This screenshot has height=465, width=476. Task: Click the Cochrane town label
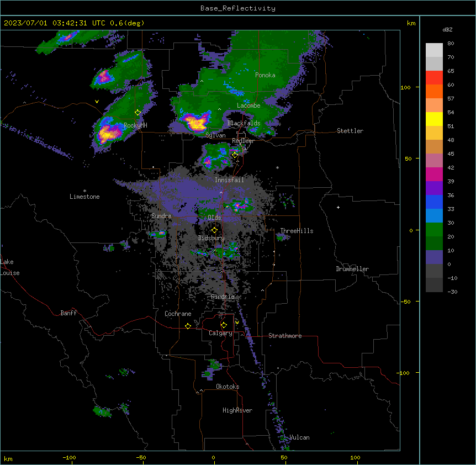click(x=178, y=314)
